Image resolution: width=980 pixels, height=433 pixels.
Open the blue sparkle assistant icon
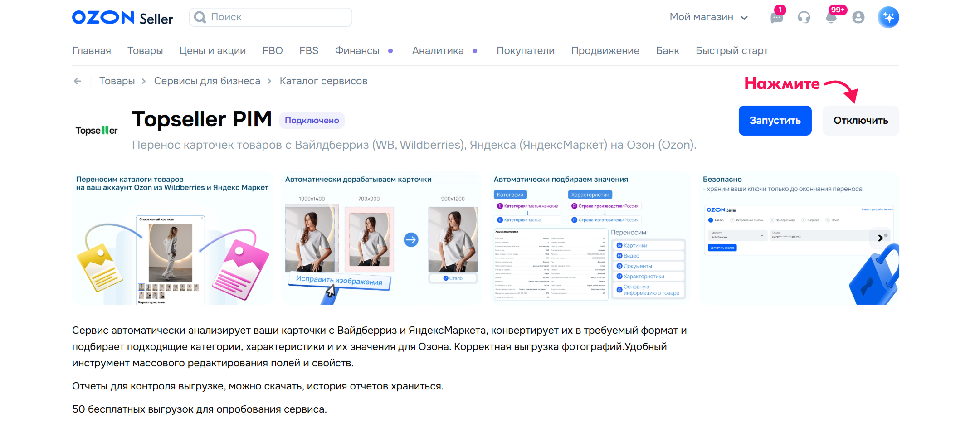pos(888,17)
